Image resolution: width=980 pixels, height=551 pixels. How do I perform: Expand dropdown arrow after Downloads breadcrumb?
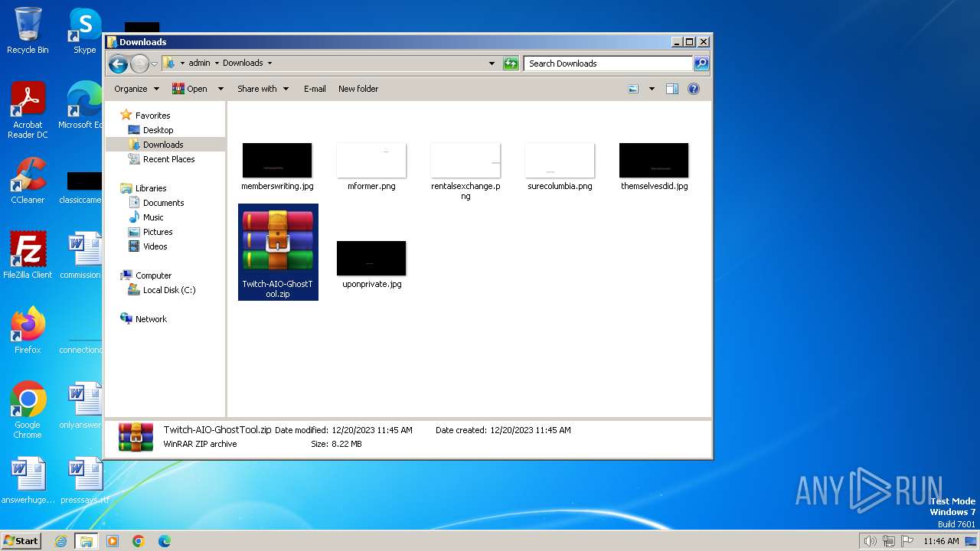click(269, 64)
